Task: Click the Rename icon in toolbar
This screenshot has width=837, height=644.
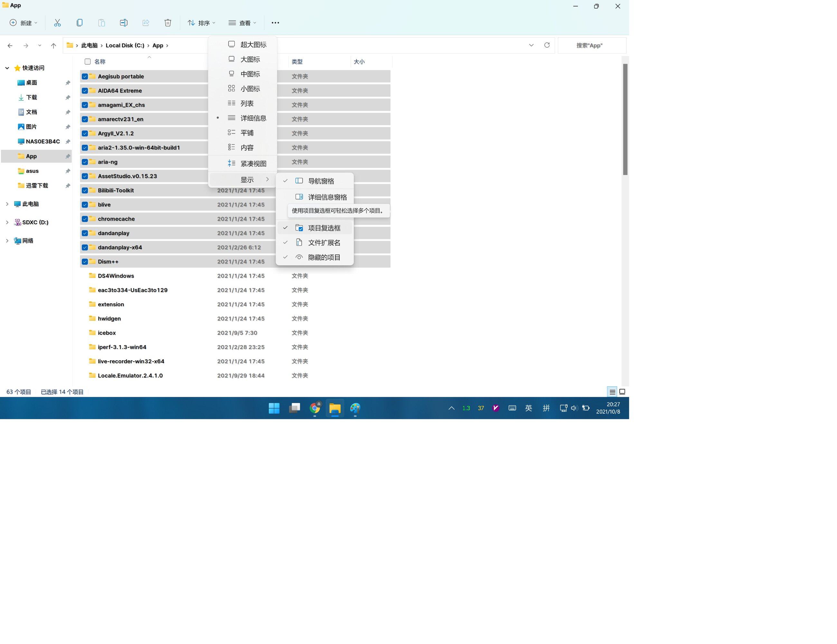Action: 123,23
